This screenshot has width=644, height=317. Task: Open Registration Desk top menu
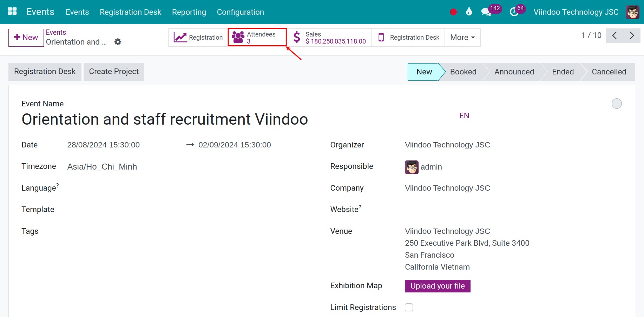(130, 12)
